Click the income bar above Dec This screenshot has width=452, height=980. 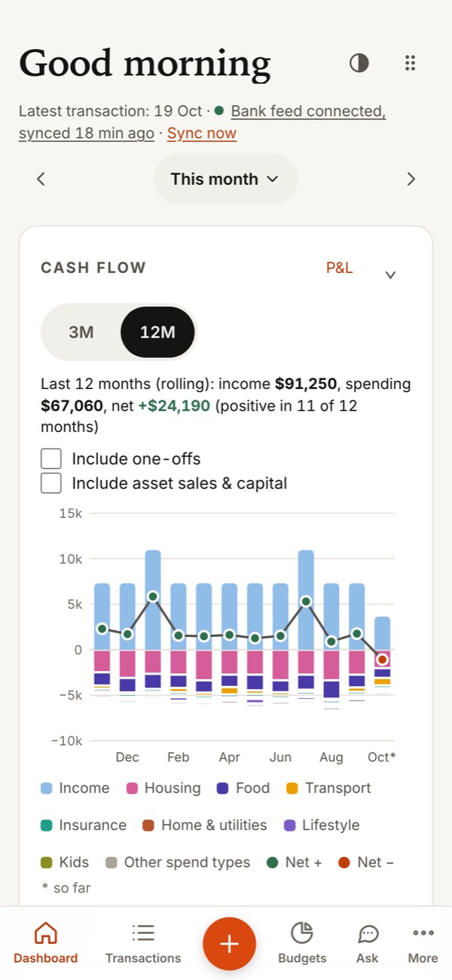click(x=127, y=617)
